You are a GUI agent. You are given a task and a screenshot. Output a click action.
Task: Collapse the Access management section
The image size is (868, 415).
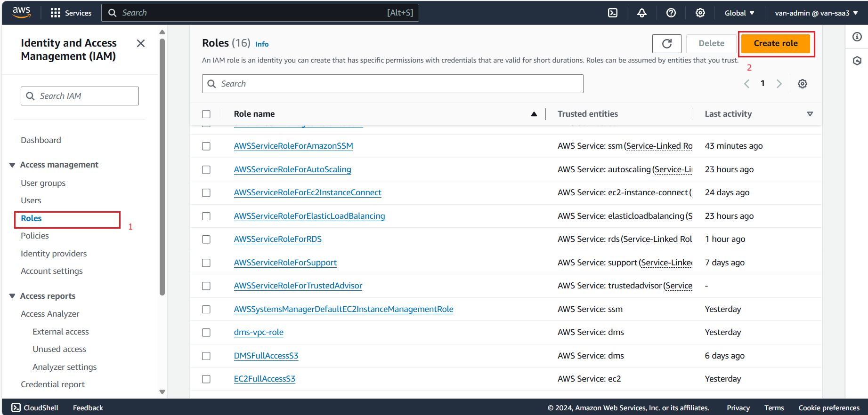12,165
